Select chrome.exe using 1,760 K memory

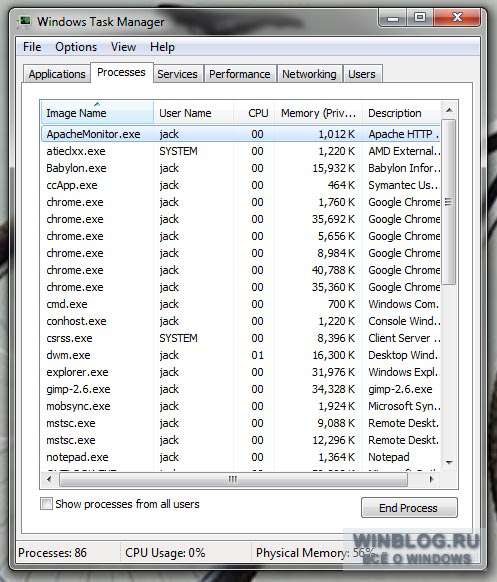(x=241, y=202)
